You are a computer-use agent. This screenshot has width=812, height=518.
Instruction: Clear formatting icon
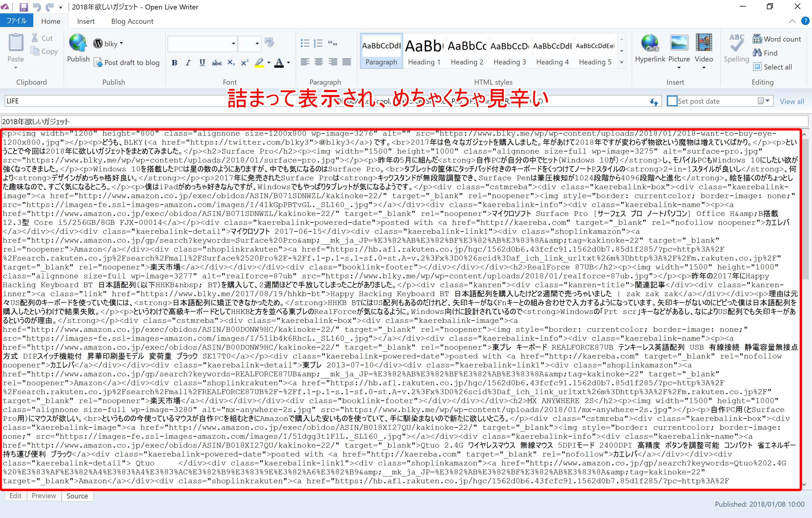click(269, 42)
